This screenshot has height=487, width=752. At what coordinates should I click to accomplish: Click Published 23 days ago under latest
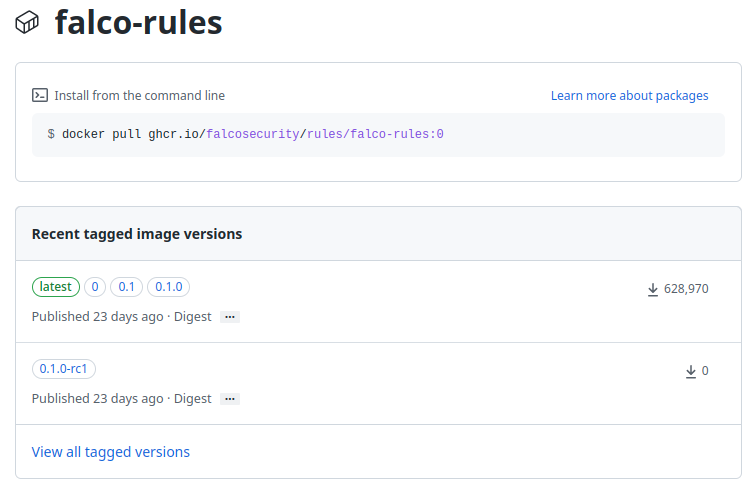97,317
